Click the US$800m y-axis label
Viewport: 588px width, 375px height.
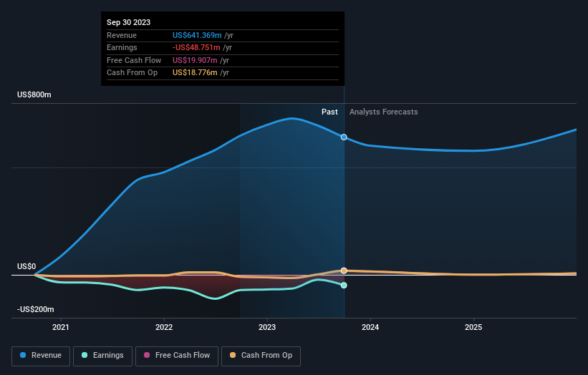[x=34, y=94]
